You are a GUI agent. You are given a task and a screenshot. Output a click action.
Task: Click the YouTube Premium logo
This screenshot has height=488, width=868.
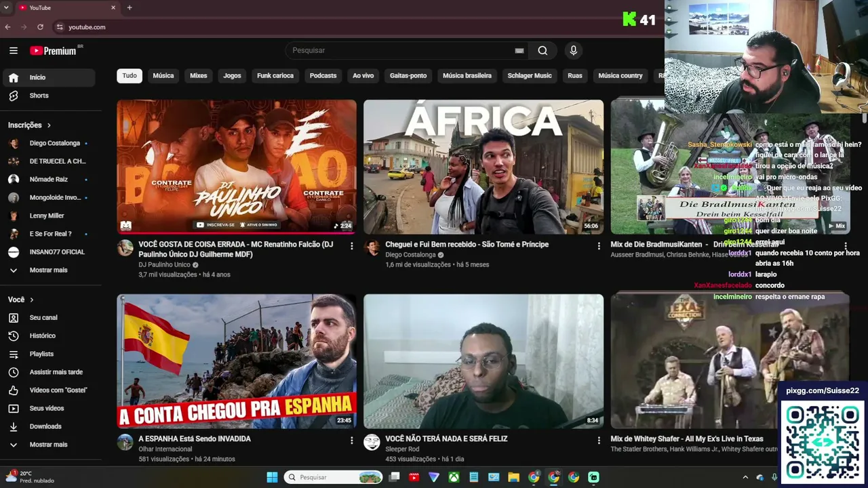pyautogui.click(x=54, y=51)
